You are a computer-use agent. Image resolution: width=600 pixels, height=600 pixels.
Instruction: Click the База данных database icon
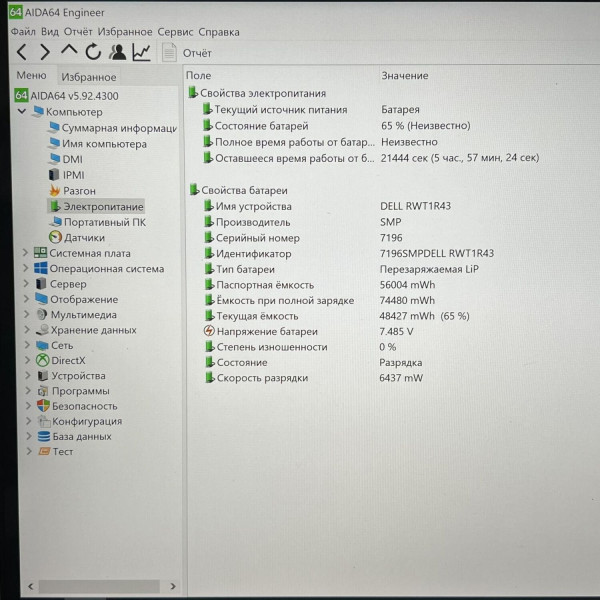[44, 436]
